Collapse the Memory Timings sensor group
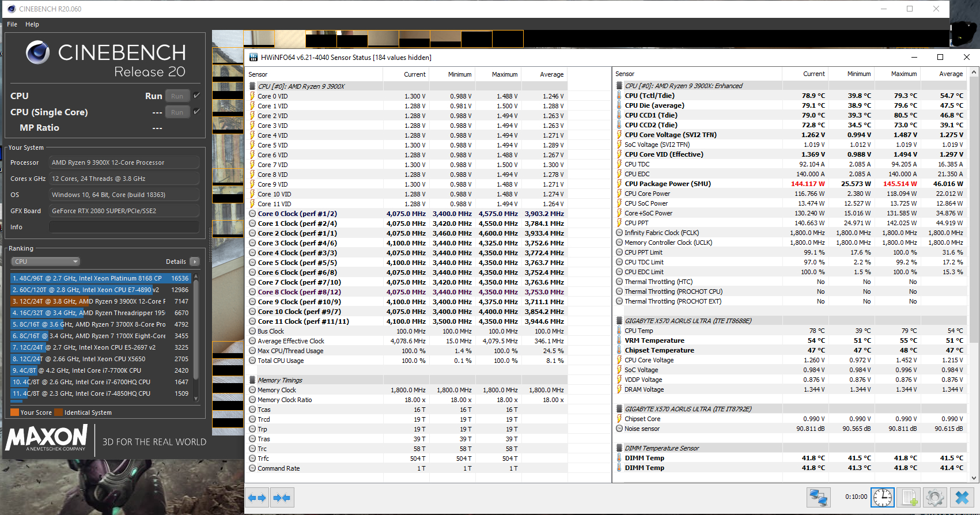Image resolution: width=980 pixels, height=515 pixels. tap(252, 380)
